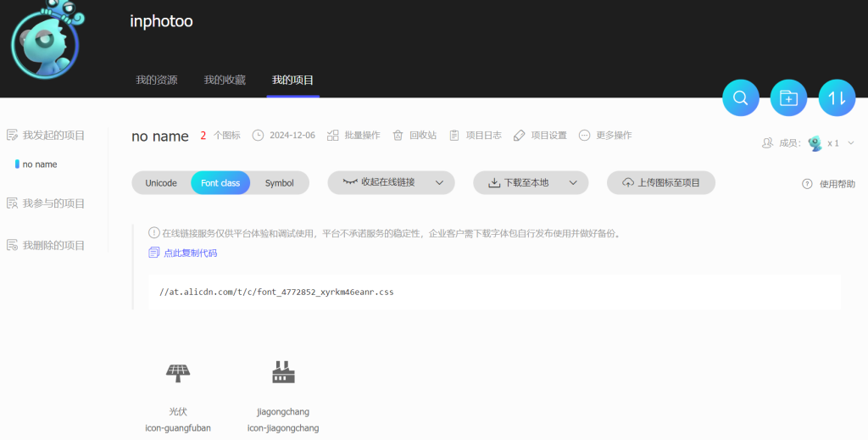The height and width of the screenshot is (440, 868).
Task: Click the closed-eye icon in 收起在线链接
Action: click(350, 181)
